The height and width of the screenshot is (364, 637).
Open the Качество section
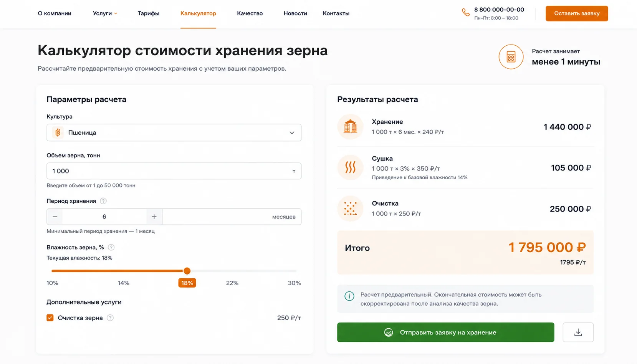250,13
